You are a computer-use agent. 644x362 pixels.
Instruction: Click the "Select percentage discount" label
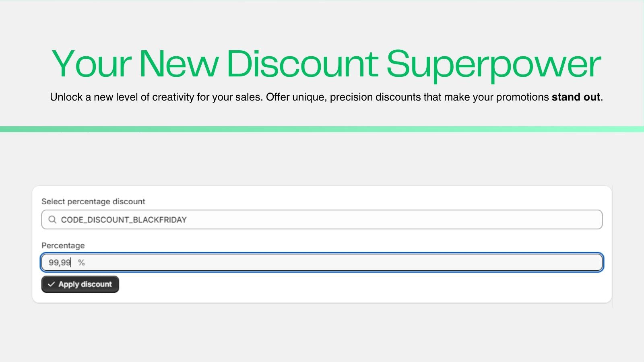93,202
